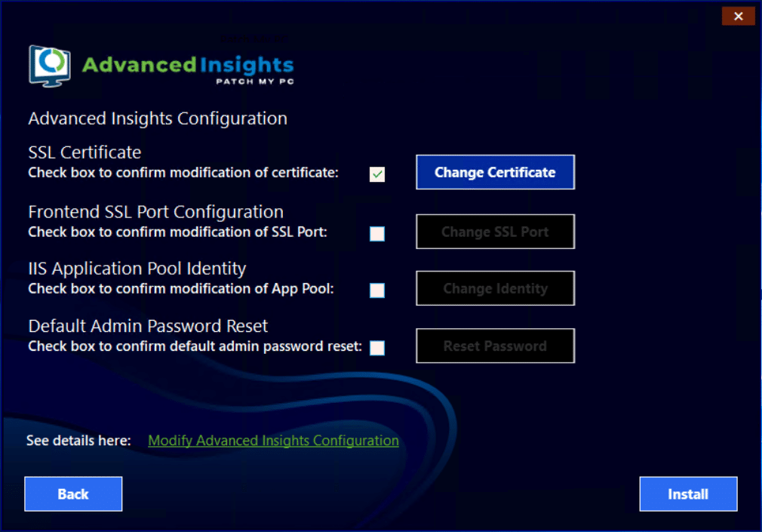The width and height of the screenshot is (762, 532).
Task: Enable the SSL Port modification checkbox
Action: [377, 234]
